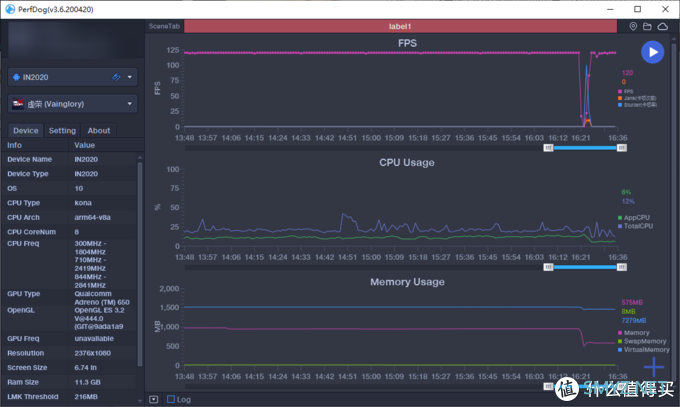Screen dimensions: 680x407
Task: Click the Vainglory app icon
Action: click(18, 104)
